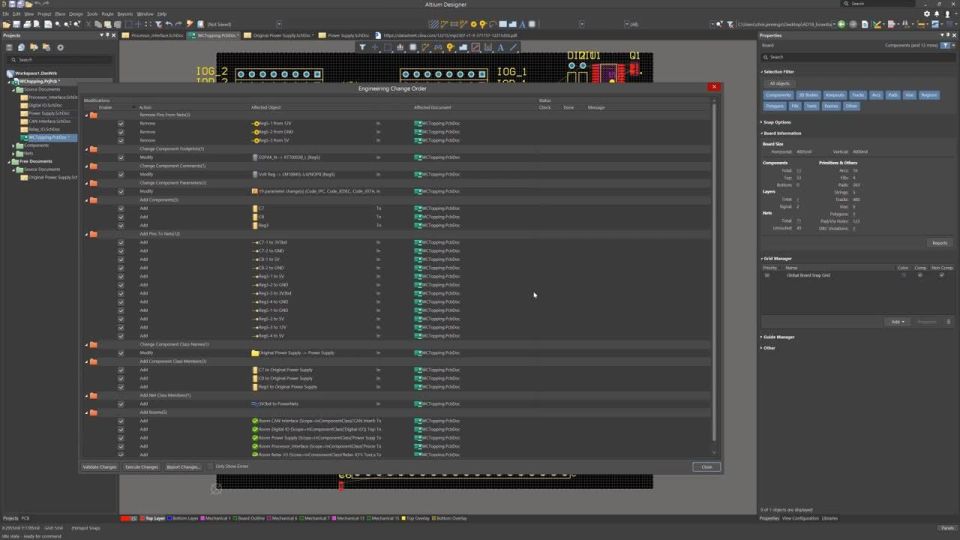
Task: Click the Top Layer color swatch
Action: (143, 519)
